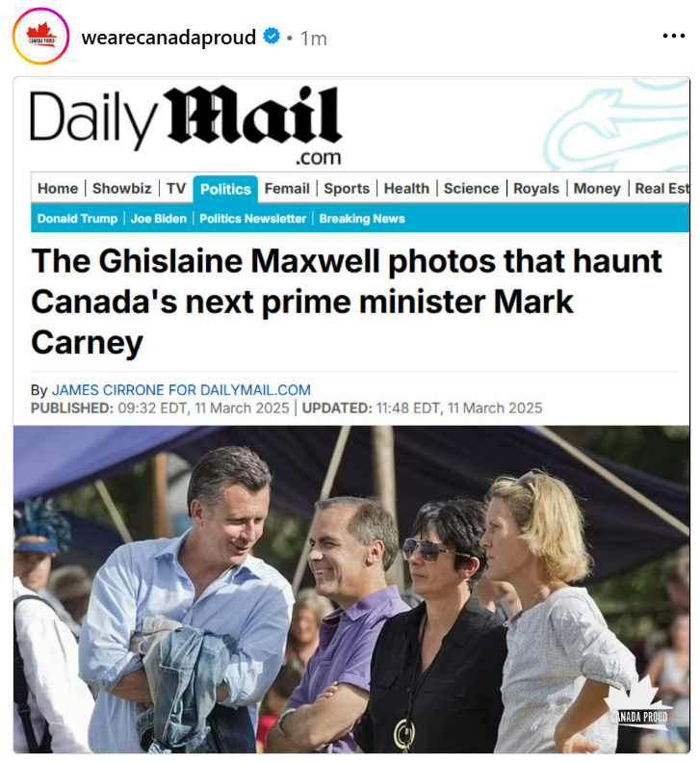This screenshot has width=700, height=764.
Task: Switch to the TV section
Action: 176,189
